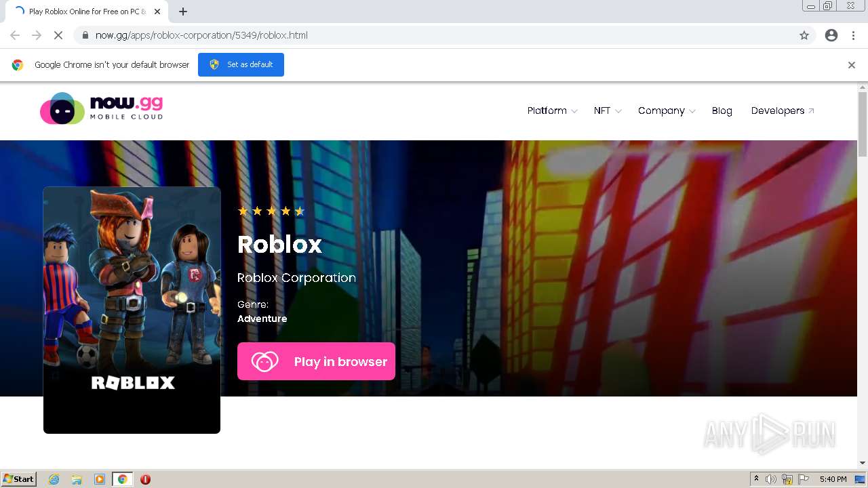Open media player taskbar icon
The height and width of the screenshot is (488, 868).
pos(100,479)
